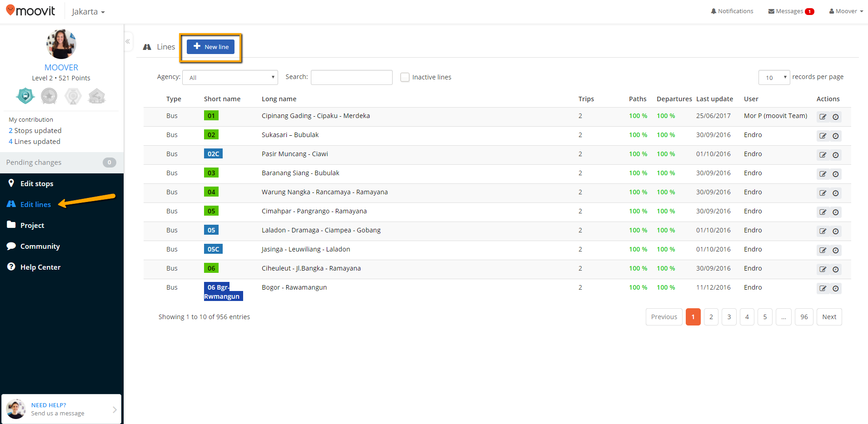
Task: View history of Sukasari – Bubulak line
Action: pyautogui.click(x=835, y=136)
